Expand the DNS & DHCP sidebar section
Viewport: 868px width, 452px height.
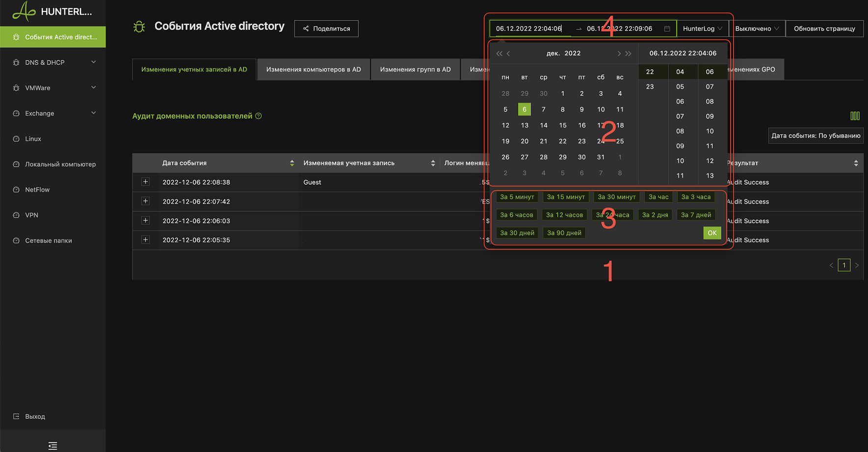[53, 62]
